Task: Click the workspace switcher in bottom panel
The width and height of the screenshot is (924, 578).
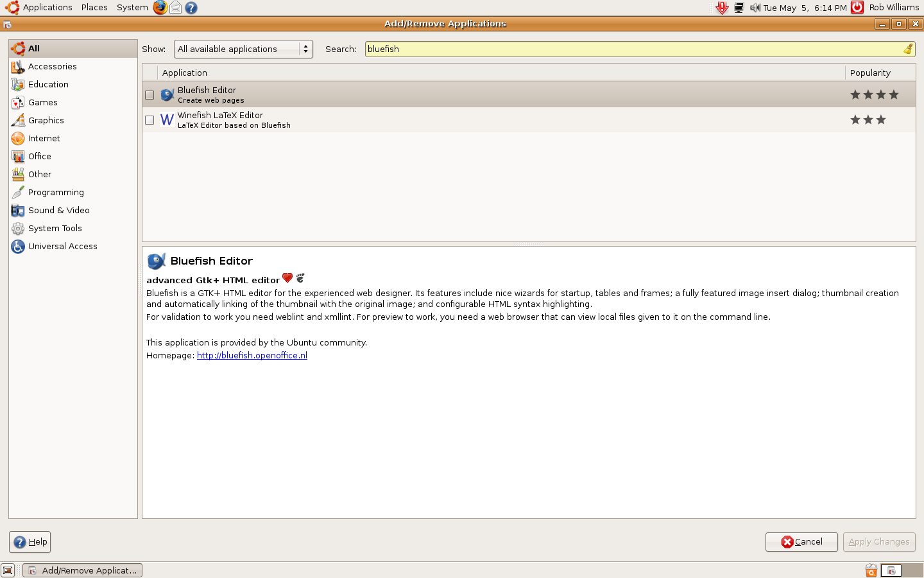Action: (902, 570)
